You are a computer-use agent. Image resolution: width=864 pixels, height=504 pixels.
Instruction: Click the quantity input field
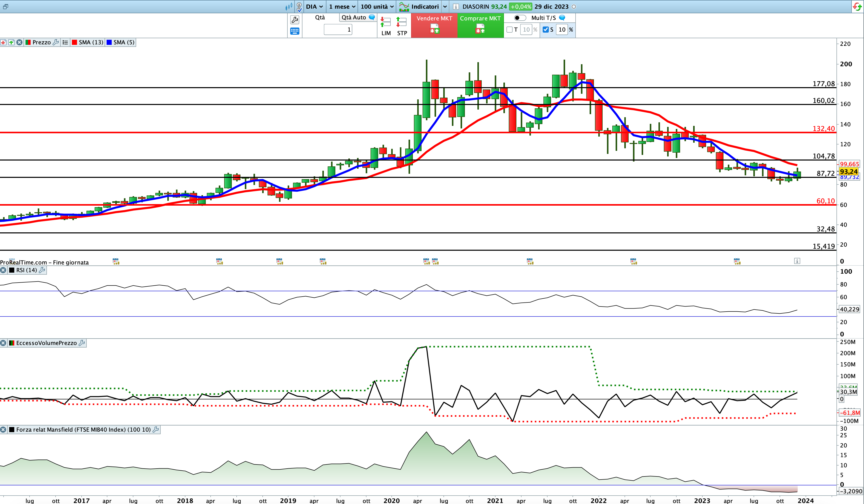pyautogui.click(x=338, y=30)
